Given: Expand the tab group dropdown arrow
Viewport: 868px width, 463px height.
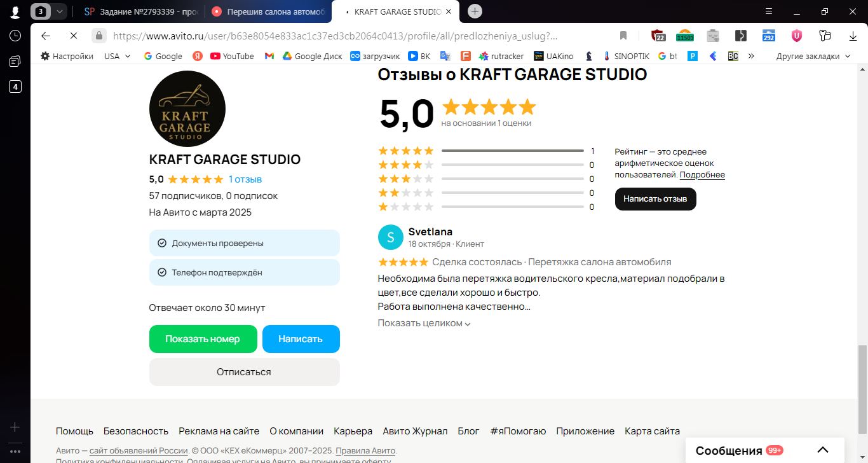Looking at the screenshot, I should (60, 11).
